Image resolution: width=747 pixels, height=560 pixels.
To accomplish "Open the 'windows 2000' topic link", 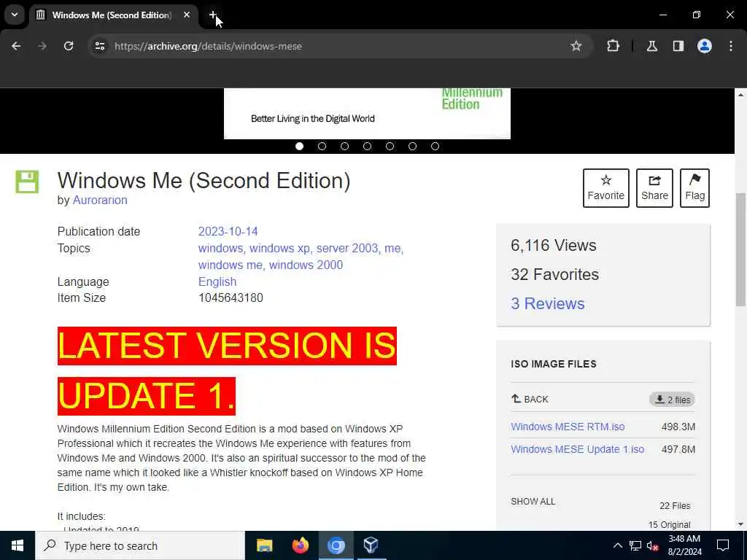I will point(306,265).
